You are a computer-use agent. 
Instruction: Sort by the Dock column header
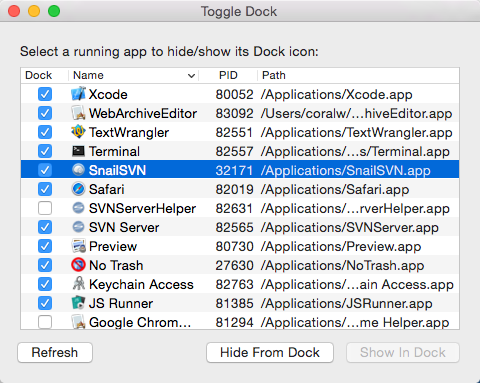tap(39, 75)
